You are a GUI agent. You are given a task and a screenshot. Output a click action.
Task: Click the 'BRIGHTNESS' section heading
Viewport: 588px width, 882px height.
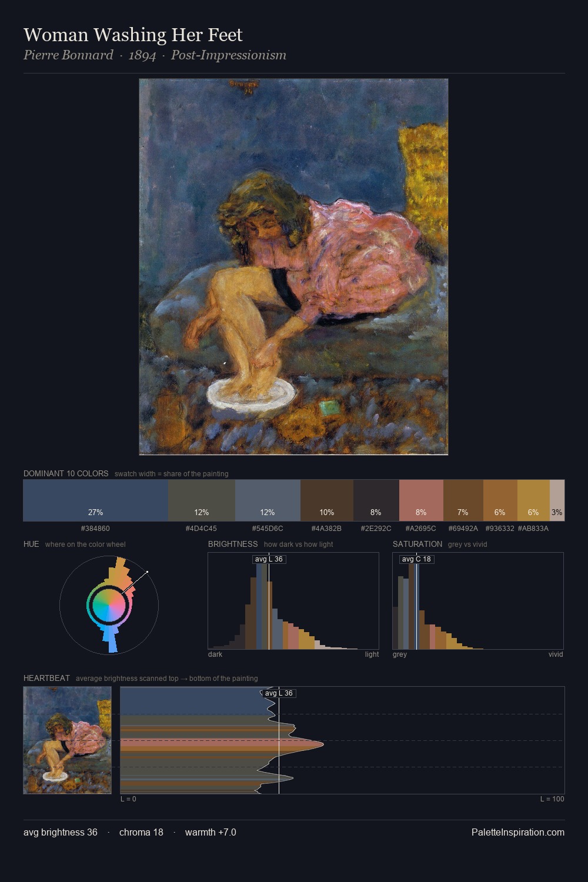(233, 544)
